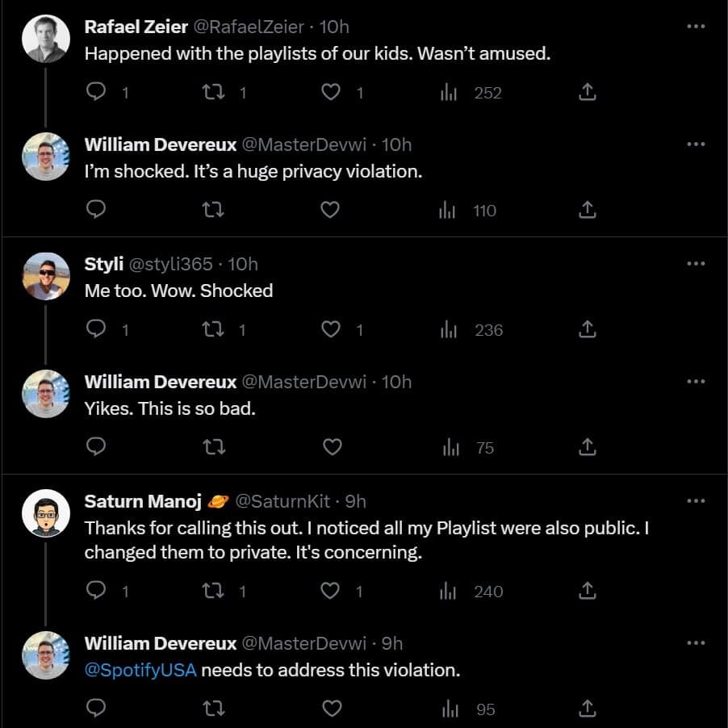Open more options for Rafael Zeier's tweet

pyautogui.click(x=695, y=26)
